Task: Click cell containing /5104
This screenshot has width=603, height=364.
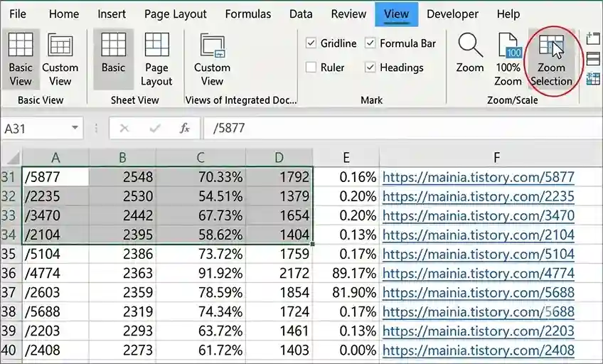Action: coord(55,254)
